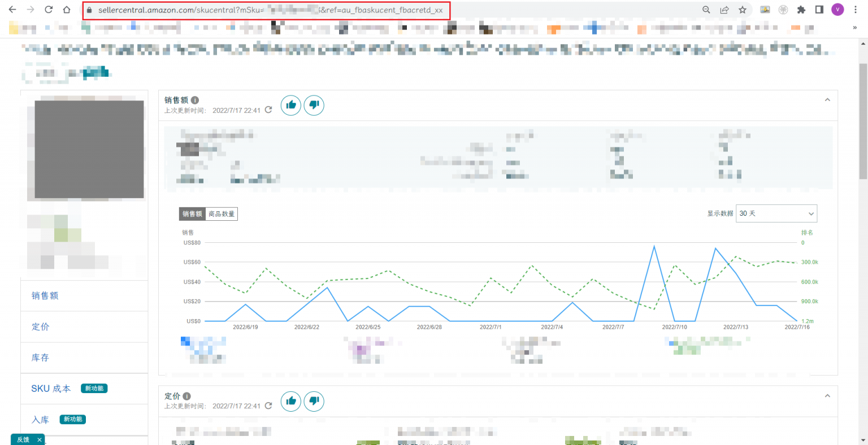Open the 反馈 feedback button
Viewport: 868px width, 445px height.
[x=23, y=439]
